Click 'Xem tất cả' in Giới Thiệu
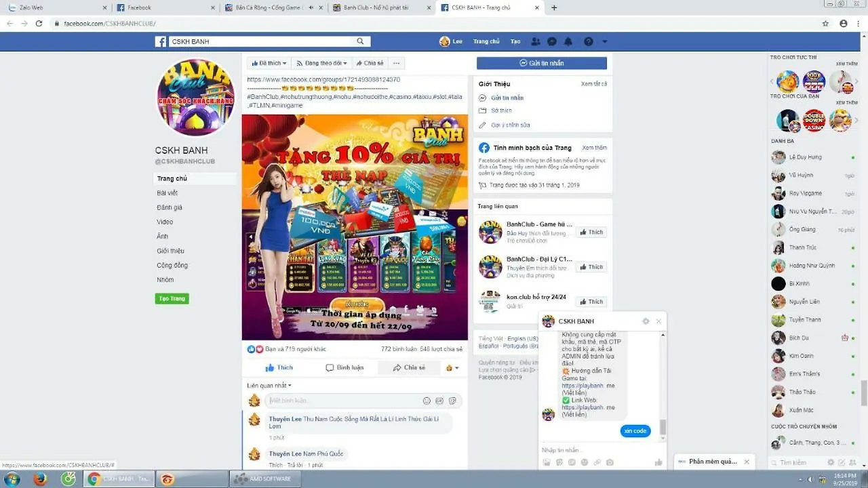This screenshot has height=488, width=868. 594,84
